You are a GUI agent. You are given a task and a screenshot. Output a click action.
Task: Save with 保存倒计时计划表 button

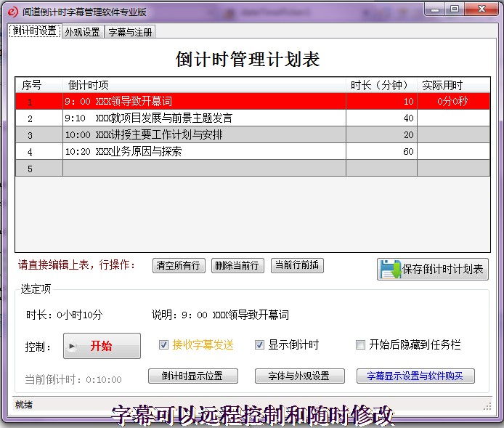433,269
